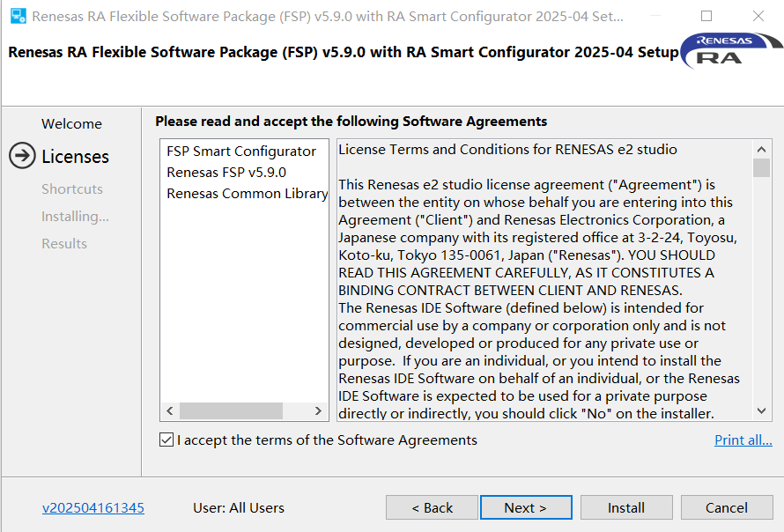Close the setup window
The image size is (784, 532).
point(758,17)
